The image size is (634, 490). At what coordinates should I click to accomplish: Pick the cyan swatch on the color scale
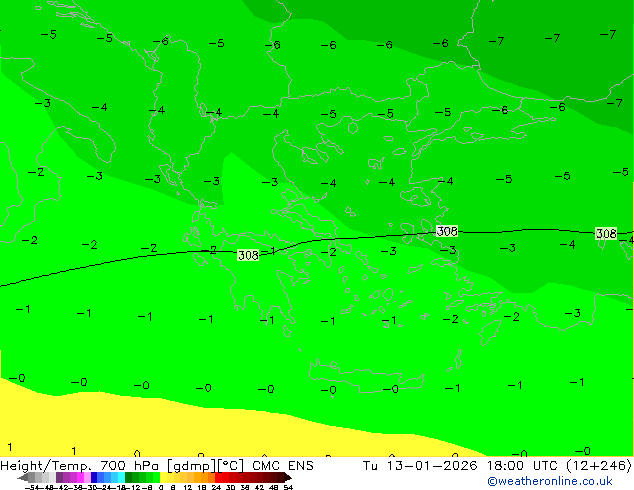122,477
